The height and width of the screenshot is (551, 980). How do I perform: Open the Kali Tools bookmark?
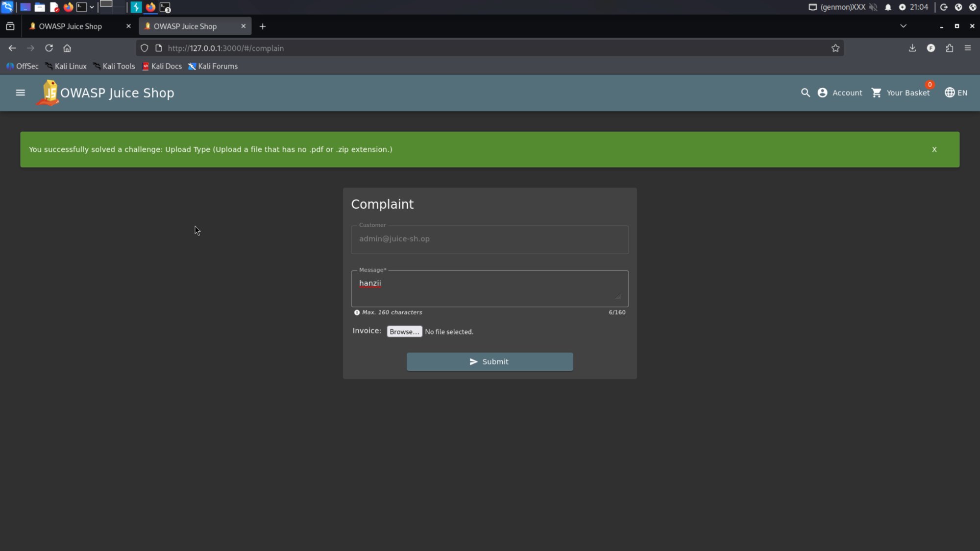114,66
